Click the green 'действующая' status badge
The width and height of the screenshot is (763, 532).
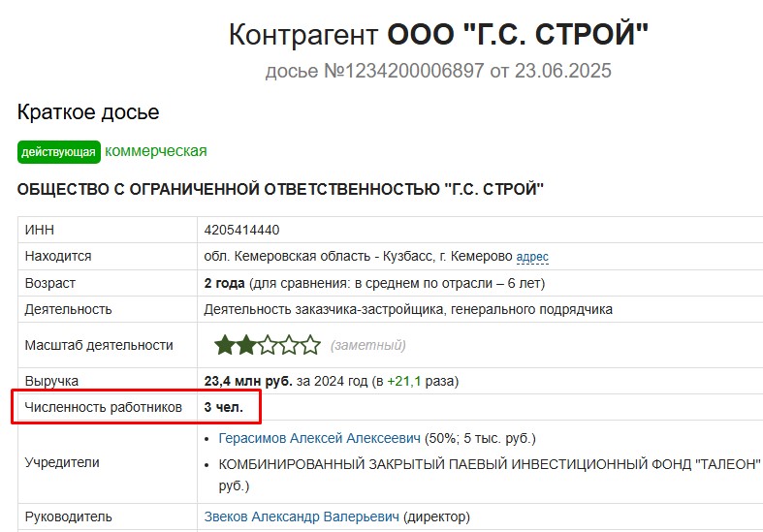coord(59,152)
